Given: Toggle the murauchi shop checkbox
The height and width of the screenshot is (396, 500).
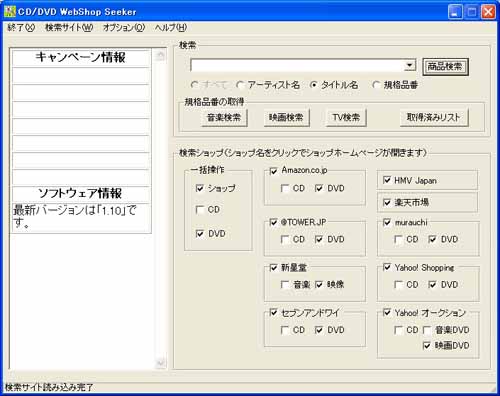Looking at the screenshot, I should pyautogui.click(x=387, y=222).
